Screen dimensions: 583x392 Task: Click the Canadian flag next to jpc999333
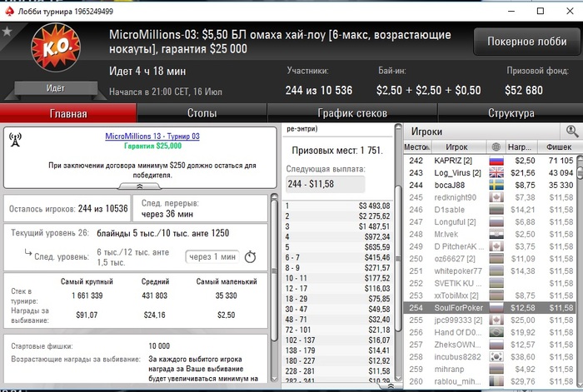tap(496, 320)
